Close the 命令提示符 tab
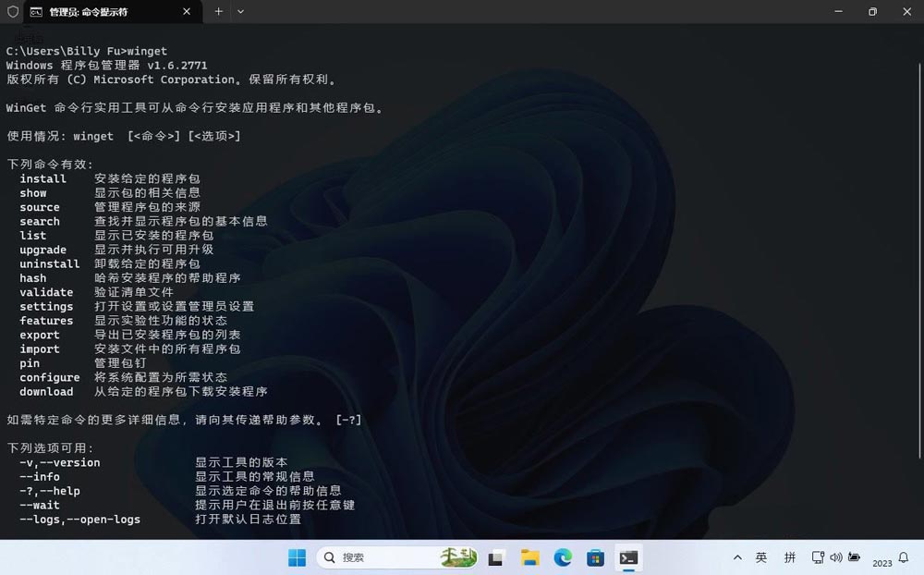924x575 pixels. pos(186,12)
